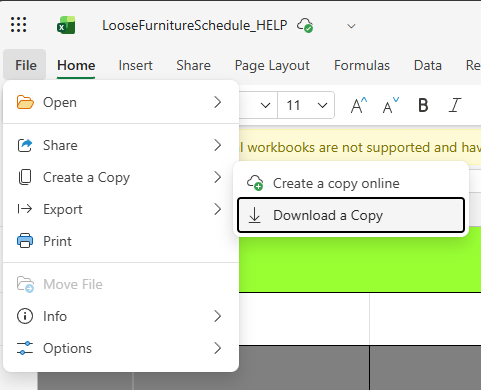
Task: Click the cloud plus icon
Action: [x=255, y=183]
